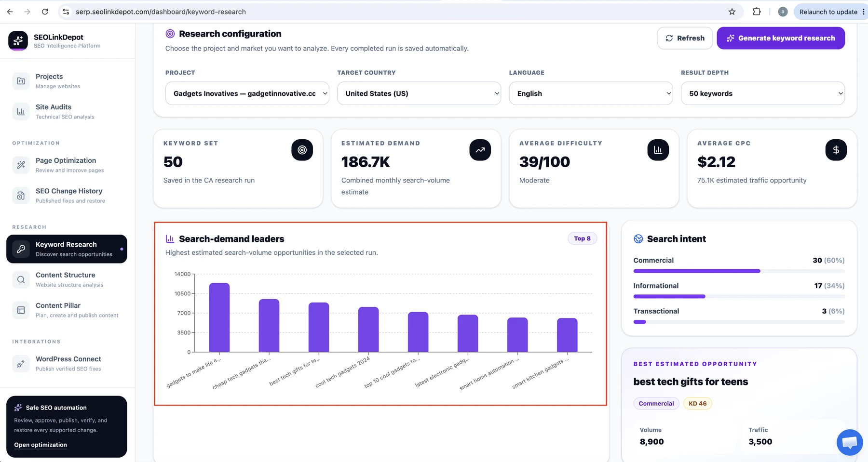Click the Commercial tag under best opportunity
Screen dimensions: 868x462
[656, 404]
